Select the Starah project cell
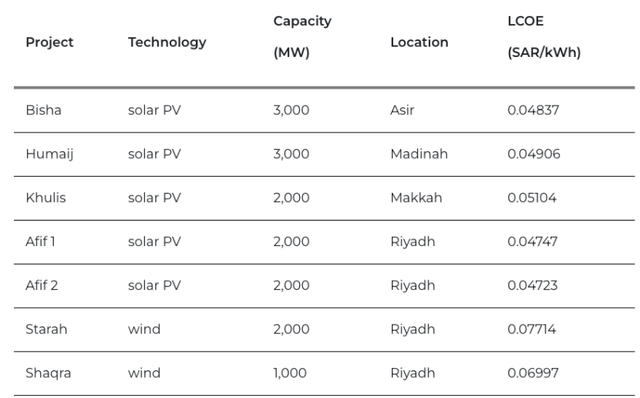The height and width of the screenshot is (398, 640). click(46, 329)
